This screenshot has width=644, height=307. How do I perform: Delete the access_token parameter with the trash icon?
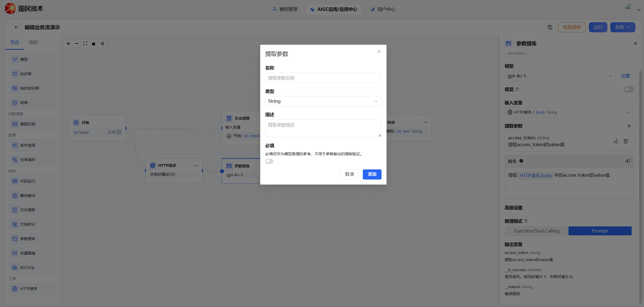[626, 141]
